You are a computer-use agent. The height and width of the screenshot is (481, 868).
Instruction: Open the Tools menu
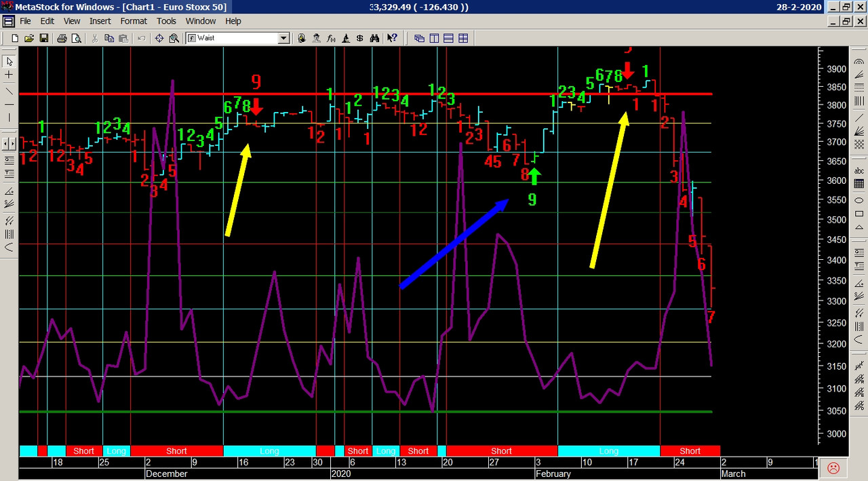[166, 21]
